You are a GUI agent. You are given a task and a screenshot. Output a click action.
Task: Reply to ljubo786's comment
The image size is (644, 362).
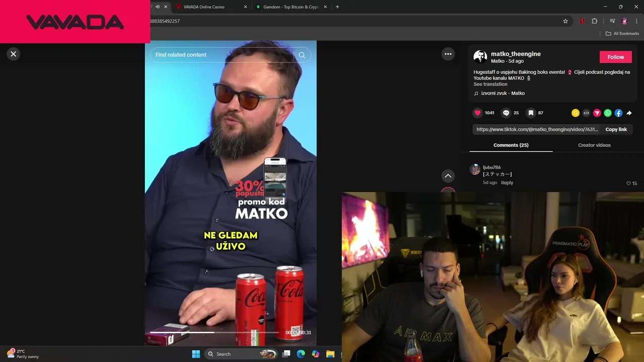pyautogui.click(x=507, y=183)
